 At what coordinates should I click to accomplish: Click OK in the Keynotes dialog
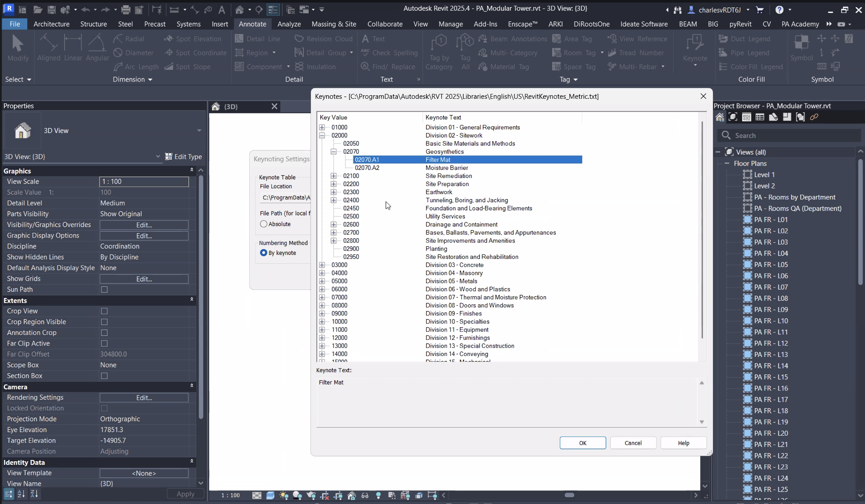point(583,443)
